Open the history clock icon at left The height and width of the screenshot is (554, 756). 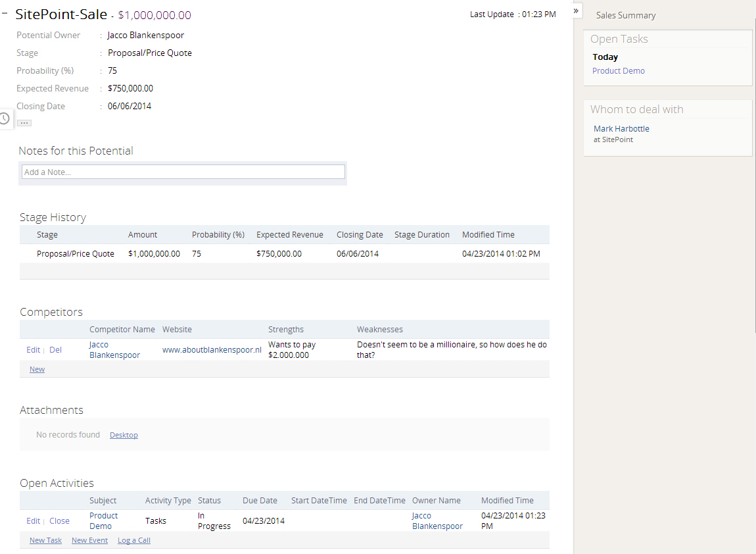pyautogui.click(x=5, y=118)
